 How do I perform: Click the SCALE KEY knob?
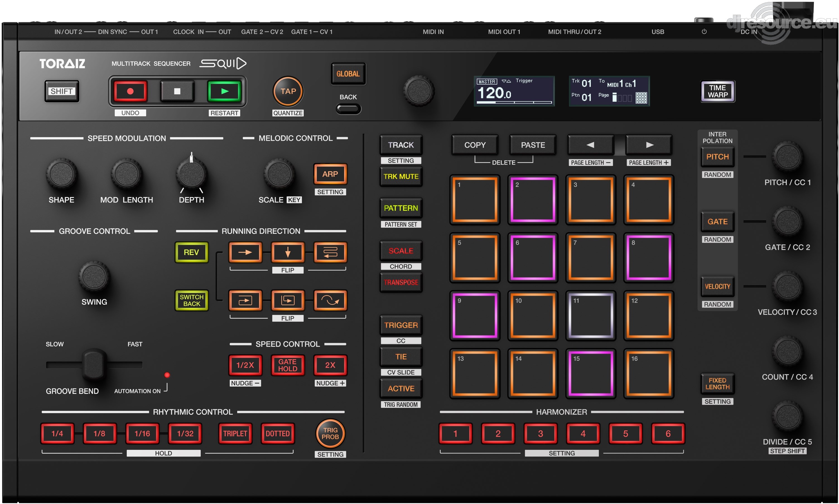pos(279,174)
